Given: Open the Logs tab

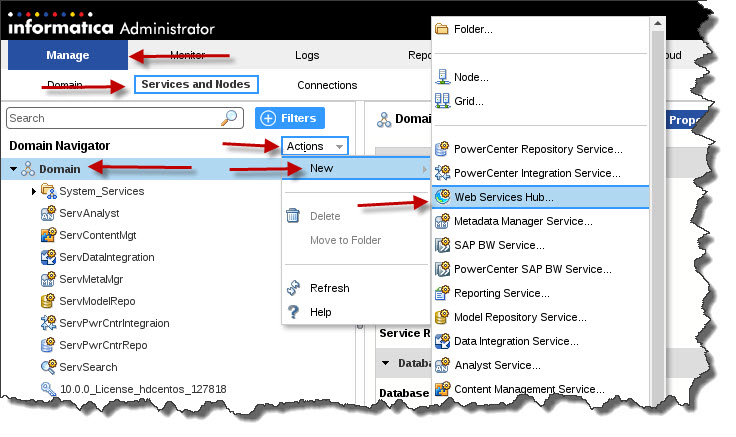Looking at the screenshot, I should coord(307,55).
